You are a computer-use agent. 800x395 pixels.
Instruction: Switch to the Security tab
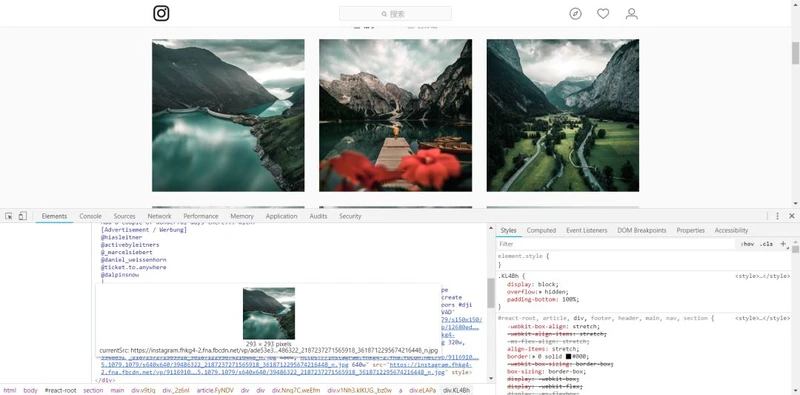(x=350, y=216)
